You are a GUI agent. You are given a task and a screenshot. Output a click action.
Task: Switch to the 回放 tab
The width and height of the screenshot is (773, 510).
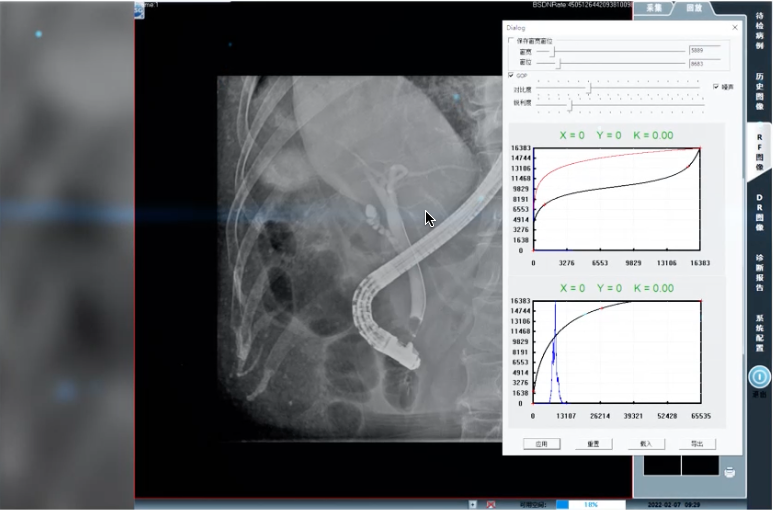pos(694,8)
